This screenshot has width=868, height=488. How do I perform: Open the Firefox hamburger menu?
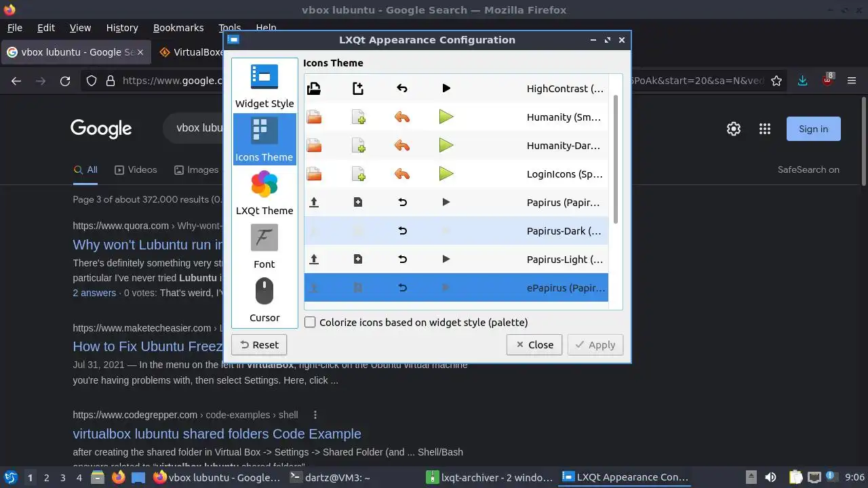pos(852,81)
